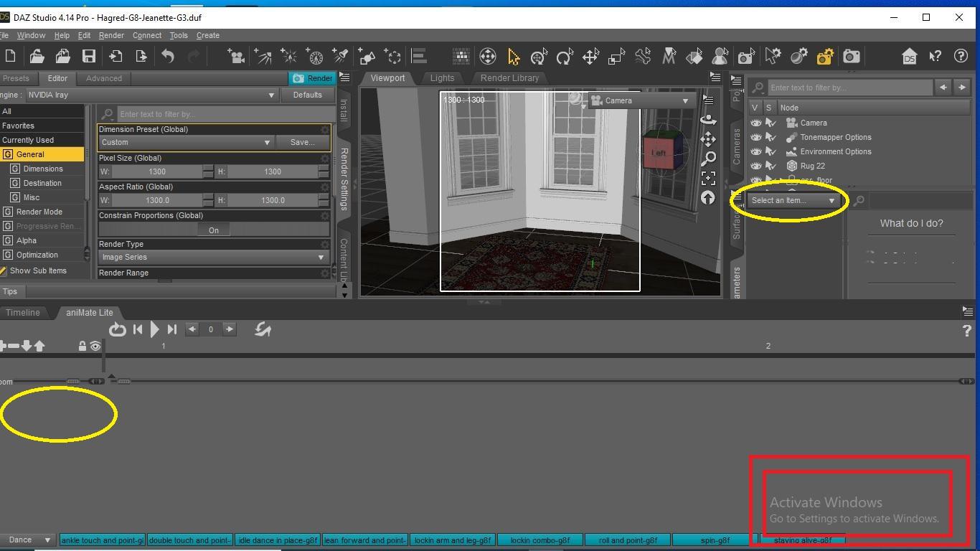This screenshot has width=980, height=551.
Task: Select the Rotate tool
Action: [x=565, y=56]
